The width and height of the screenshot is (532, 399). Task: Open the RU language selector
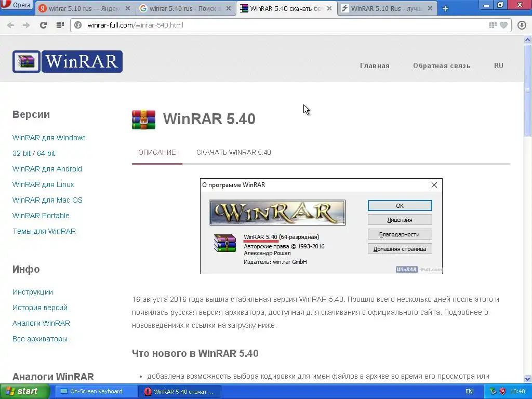(x=498, y=65)
